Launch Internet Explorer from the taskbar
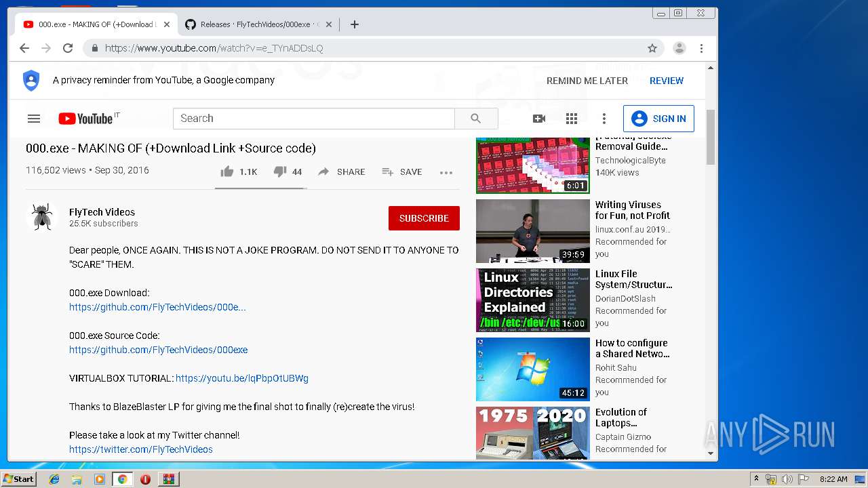868x488 pixels. coord(54,479)
